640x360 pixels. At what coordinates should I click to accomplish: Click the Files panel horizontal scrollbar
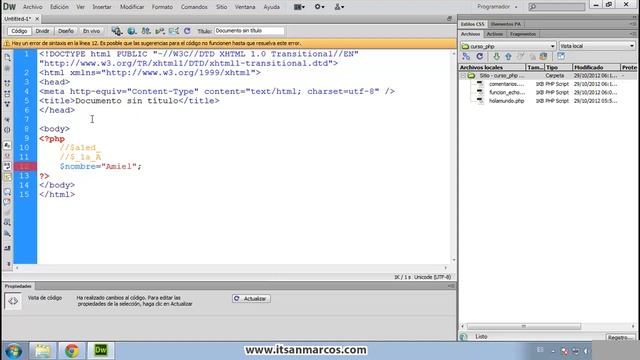coord(524,327)
